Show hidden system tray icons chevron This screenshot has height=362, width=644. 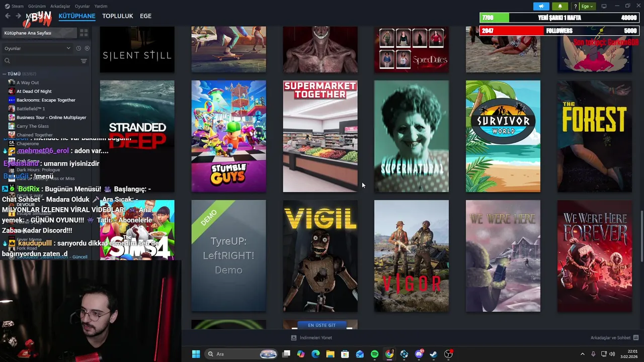[583, 354]
